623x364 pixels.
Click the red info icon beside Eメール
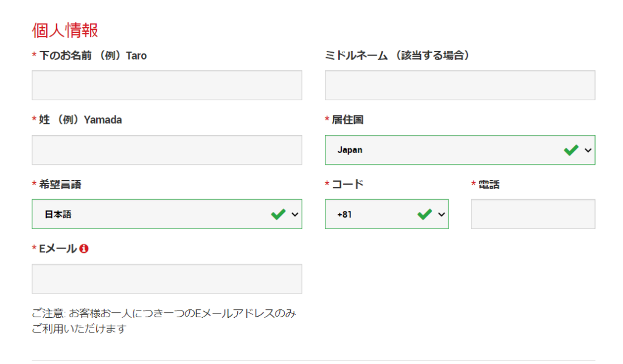click(x=84, y=249)
